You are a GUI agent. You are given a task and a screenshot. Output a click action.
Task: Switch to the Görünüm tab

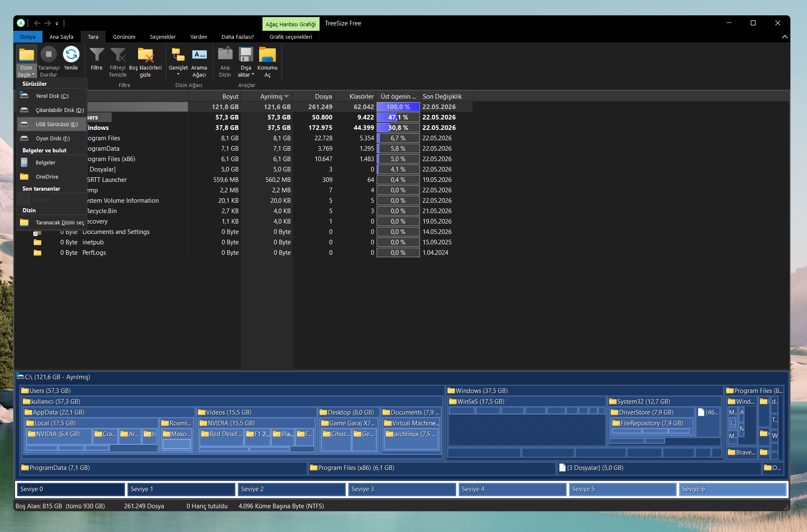click(124, 37)
